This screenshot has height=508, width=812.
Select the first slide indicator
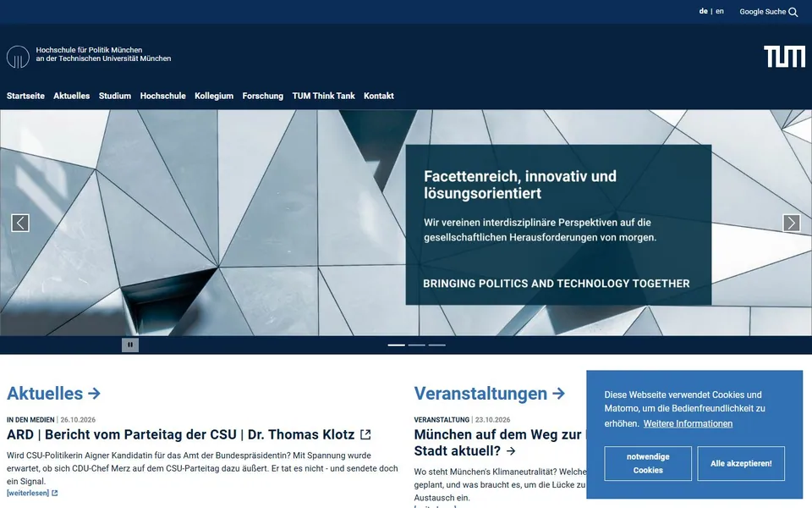[396, 345]
